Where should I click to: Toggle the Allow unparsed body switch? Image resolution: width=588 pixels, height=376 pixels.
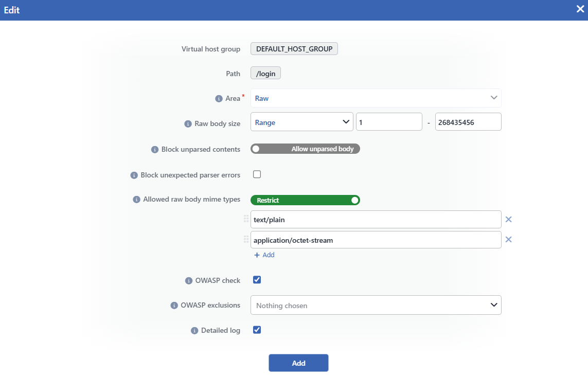point(305,149)
